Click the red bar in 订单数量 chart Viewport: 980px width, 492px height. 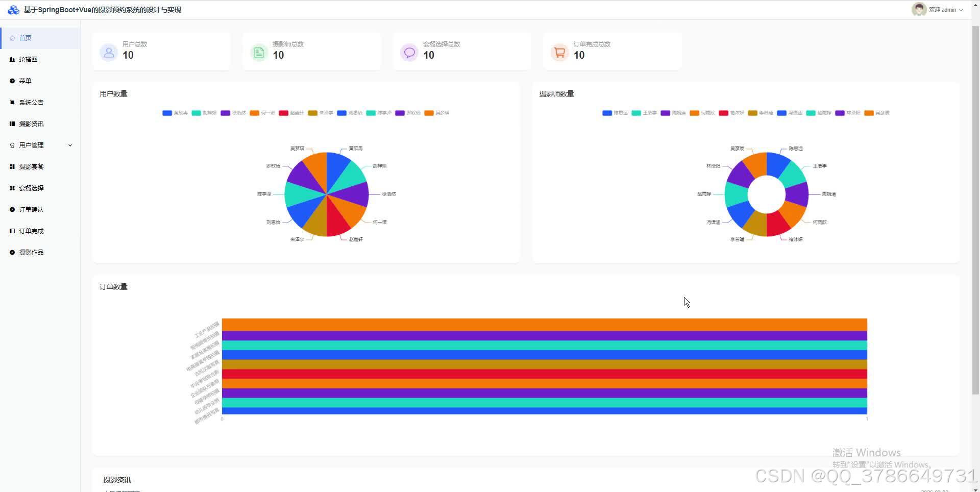click(x=544, y=374)
